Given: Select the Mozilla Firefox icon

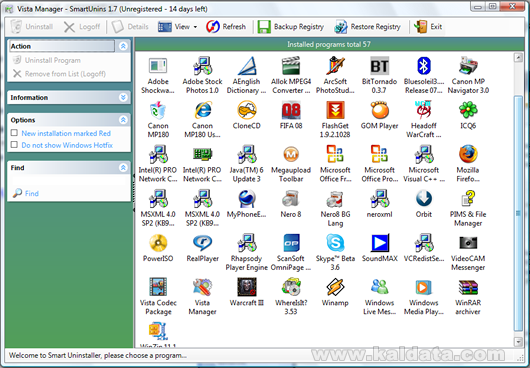Looking at the screenshot, I should click(x=468, y=154).
